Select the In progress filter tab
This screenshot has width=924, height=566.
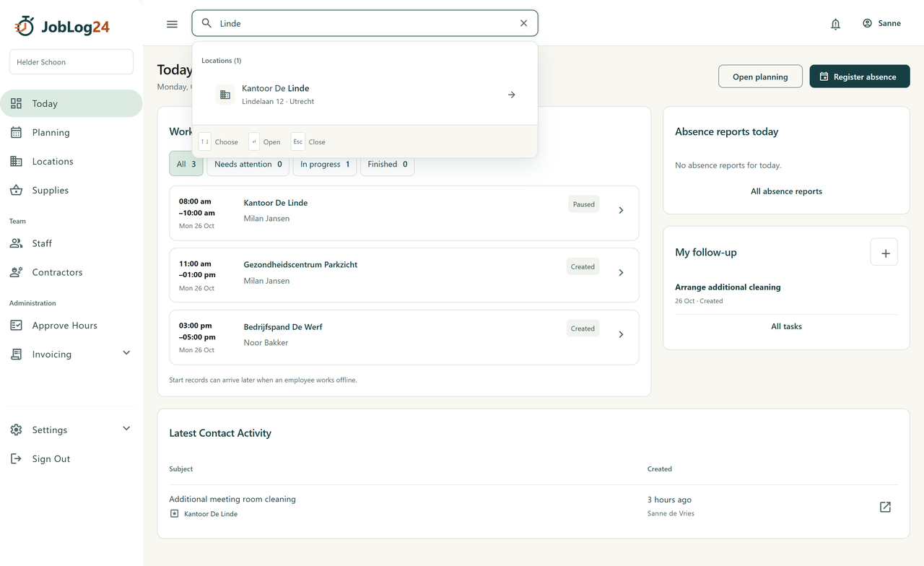pyautogui.click(x=325, y=164)
